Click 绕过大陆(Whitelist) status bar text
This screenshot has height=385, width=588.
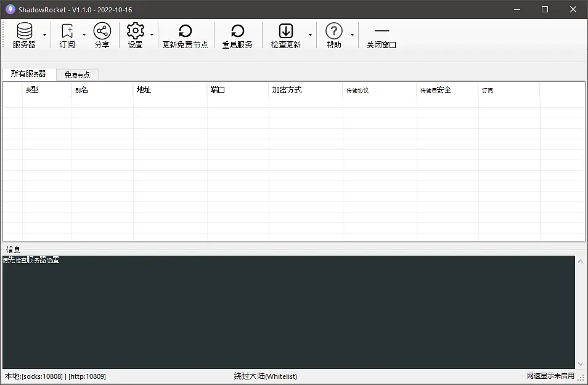[x=266, y=376]
